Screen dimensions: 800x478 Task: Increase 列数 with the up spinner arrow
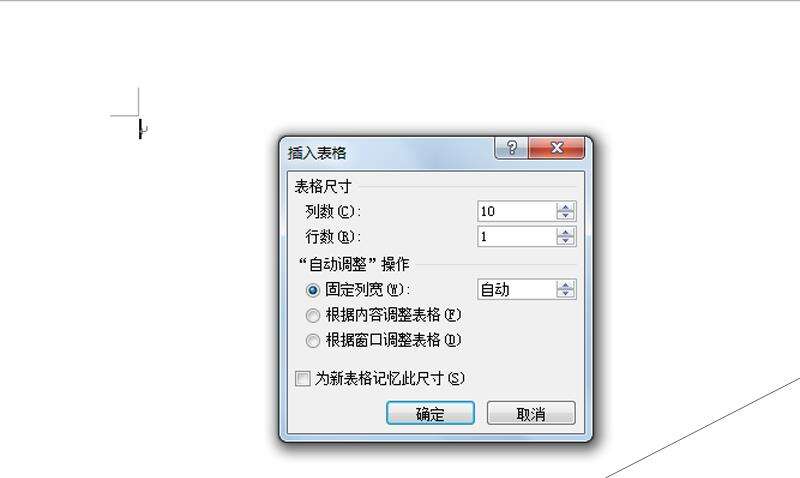(x=565, y=207)
